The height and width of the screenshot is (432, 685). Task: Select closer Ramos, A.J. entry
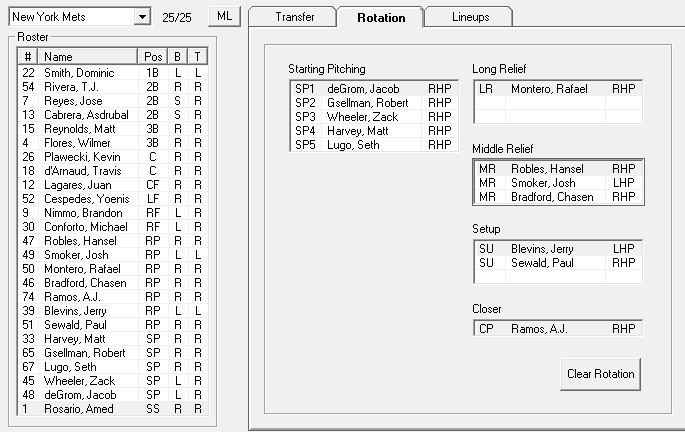[558, 329]
